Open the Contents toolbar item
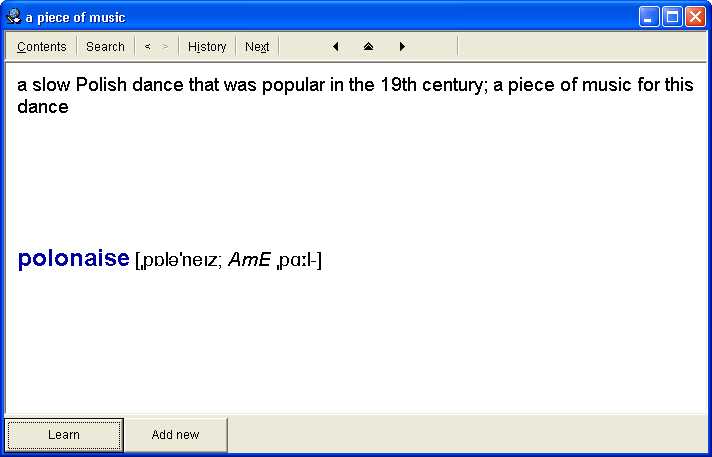 [x=42, y=47]
